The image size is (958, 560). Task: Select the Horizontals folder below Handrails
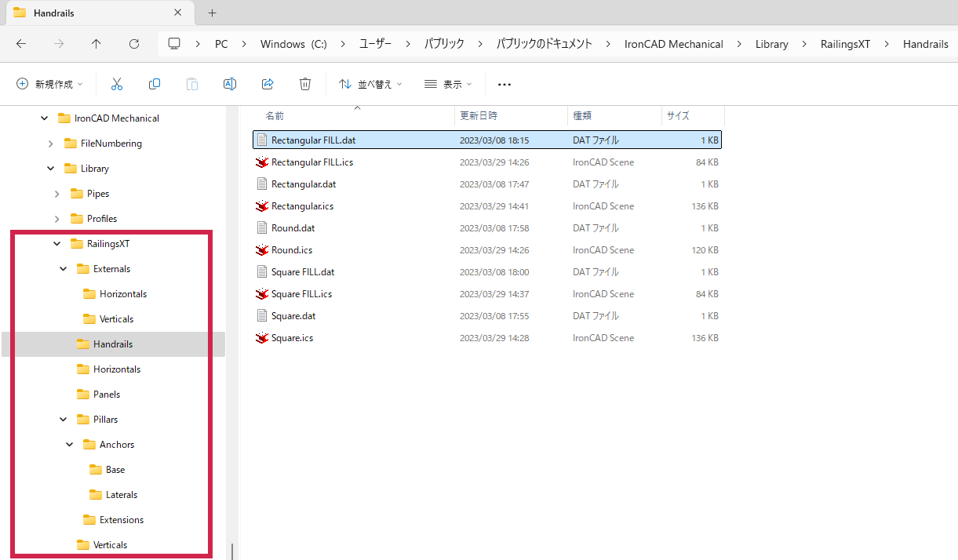tap(117, 369)
